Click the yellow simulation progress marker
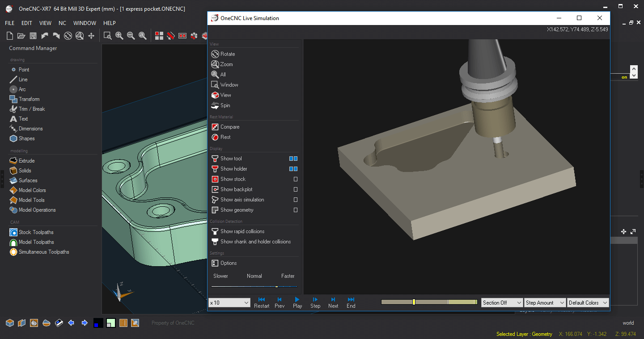Screen dimensions: 644x339 click(x=414, y=302)
